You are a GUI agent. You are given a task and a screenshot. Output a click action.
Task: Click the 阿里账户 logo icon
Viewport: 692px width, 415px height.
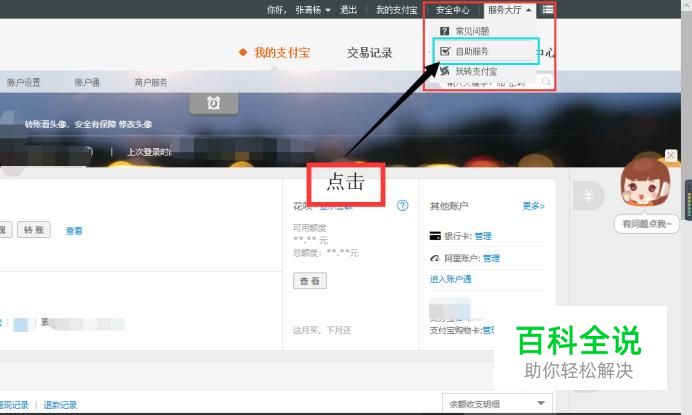(x=435, y=258)
